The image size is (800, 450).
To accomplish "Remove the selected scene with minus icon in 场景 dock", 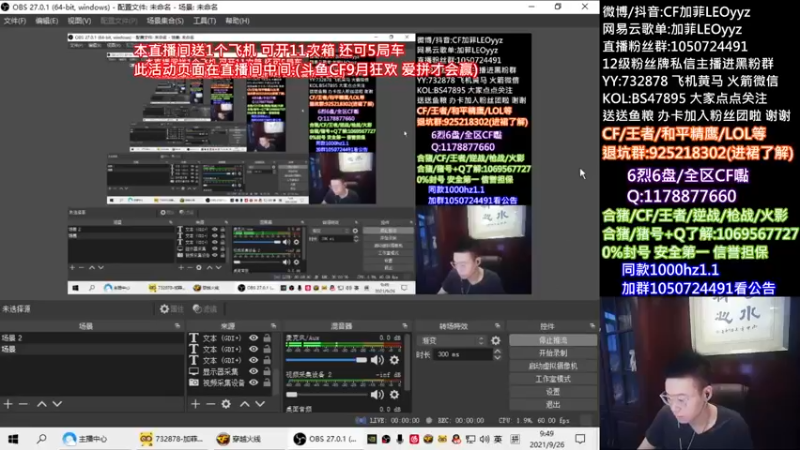I will tap(23, 404).
